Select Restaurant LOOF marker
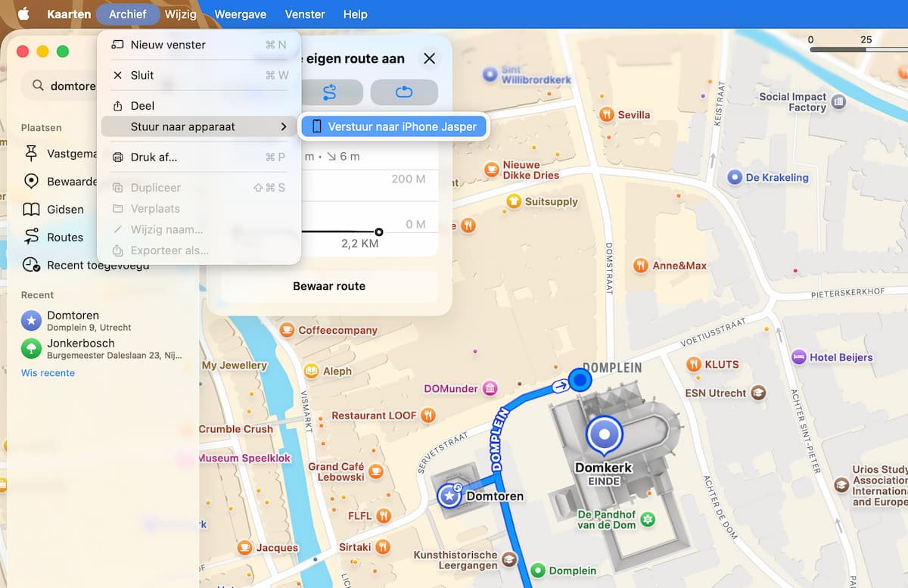 (428, 415)
